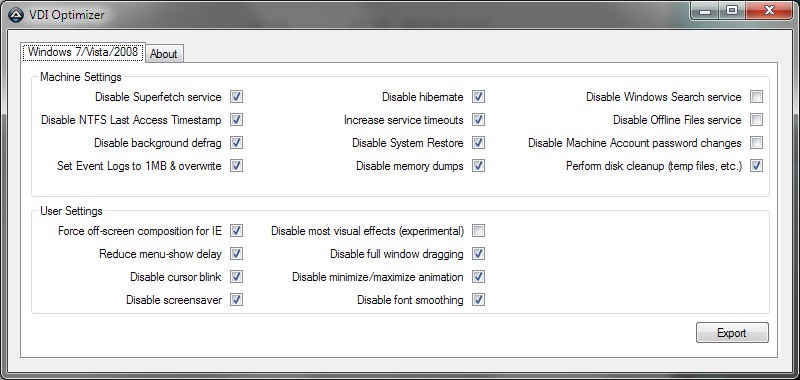Enable Disable most visual effects (experimental)

pos(478,231)
